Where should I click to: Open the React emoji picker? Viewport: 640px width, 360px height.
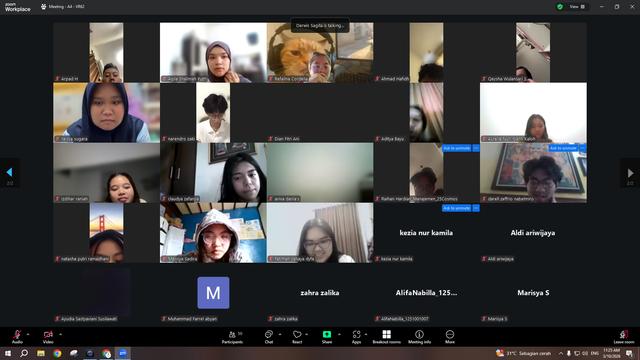(297, 337)
